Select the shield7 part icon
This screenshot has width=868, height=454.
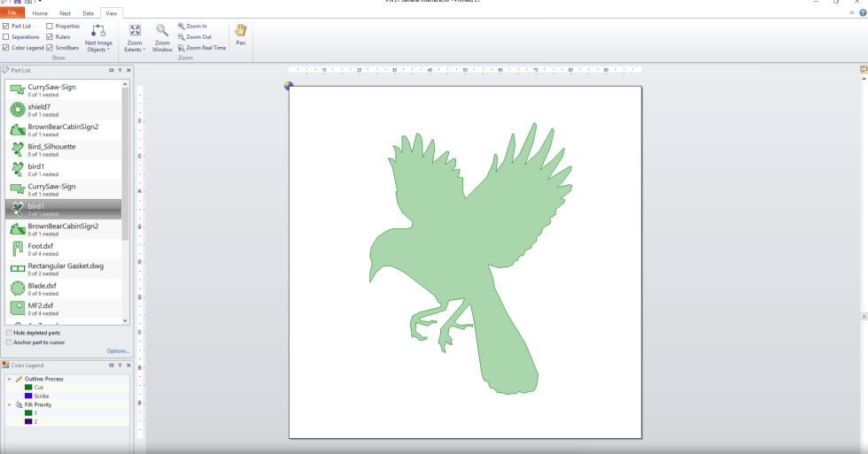coord(17,110)
